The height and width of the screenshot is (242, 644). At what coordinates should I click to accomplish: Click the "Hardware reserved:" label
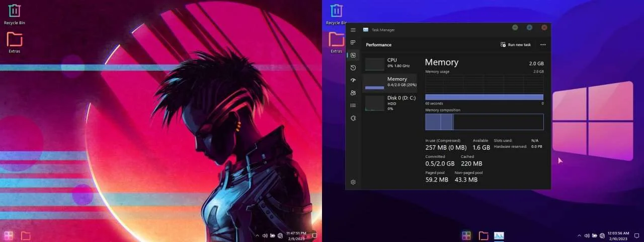click(510, 147)
